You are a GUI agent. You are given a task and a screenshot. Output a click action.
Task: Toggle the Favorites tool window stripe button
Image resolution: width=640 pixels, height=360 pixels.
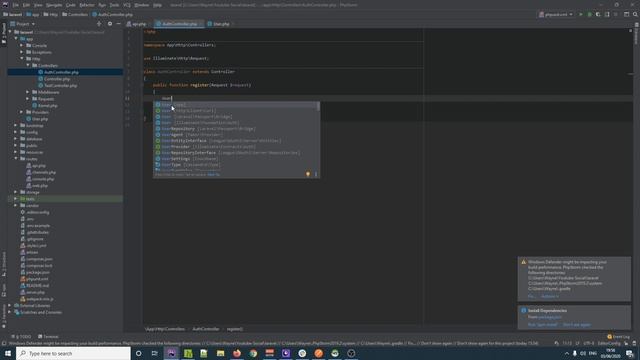point(4,316)
